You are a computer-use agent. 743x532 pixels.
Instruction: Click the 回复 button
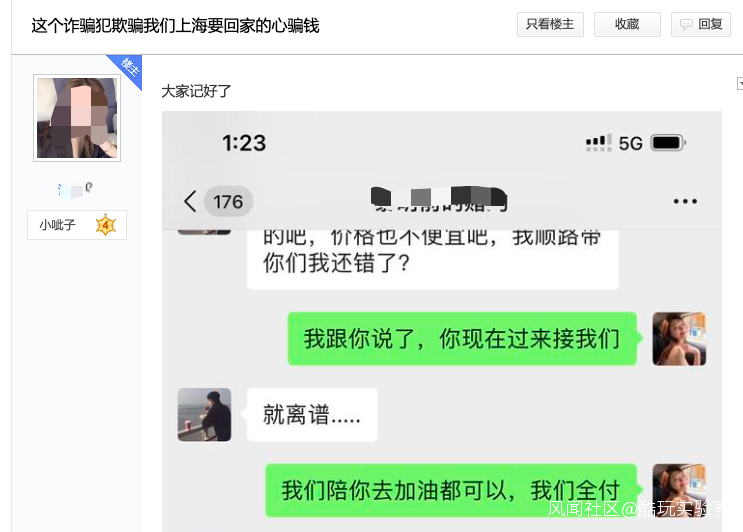tap(701, 24)
